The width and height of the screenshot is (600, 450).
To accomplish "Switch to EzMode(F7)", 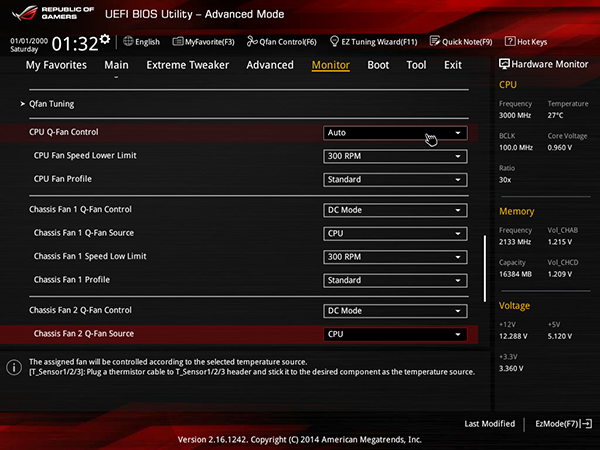I will pos(563,424).
